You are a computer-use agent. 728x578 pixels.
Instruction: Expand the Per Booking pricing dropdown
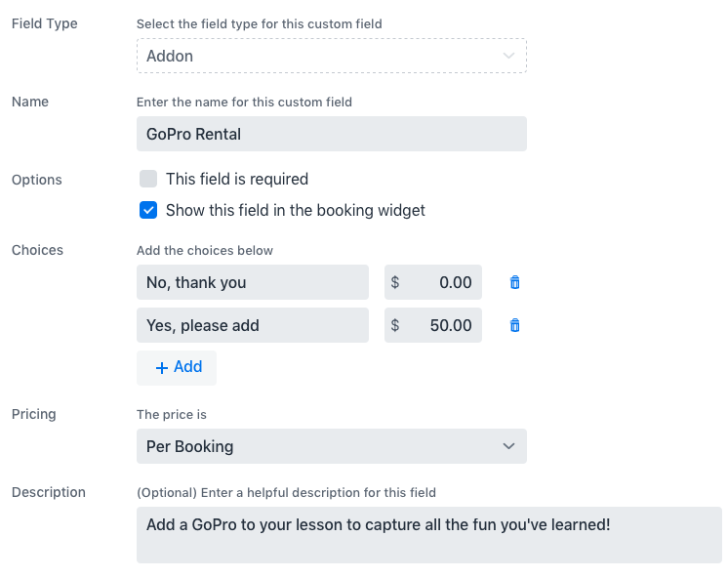coord(331,446)
